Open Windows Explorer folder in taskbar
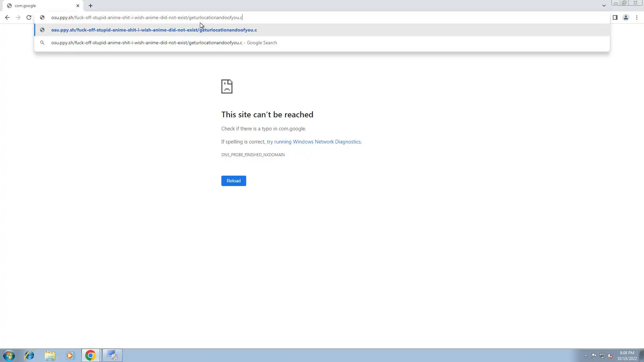Viewport: 644px width, 362px height. coord(50,355)
